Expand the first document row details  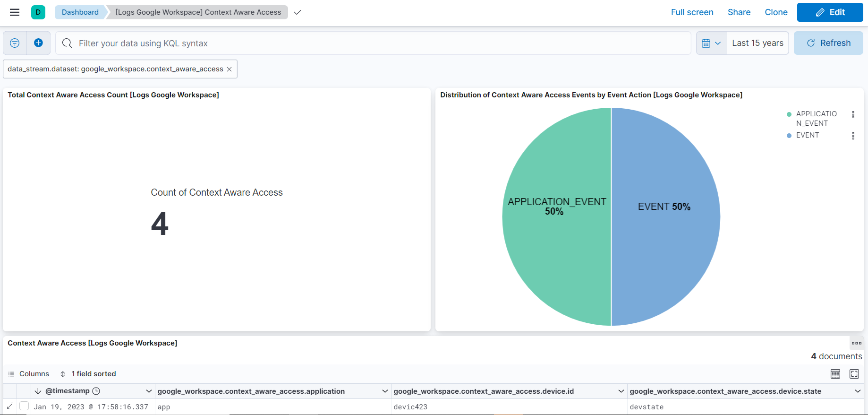[10, 406]
